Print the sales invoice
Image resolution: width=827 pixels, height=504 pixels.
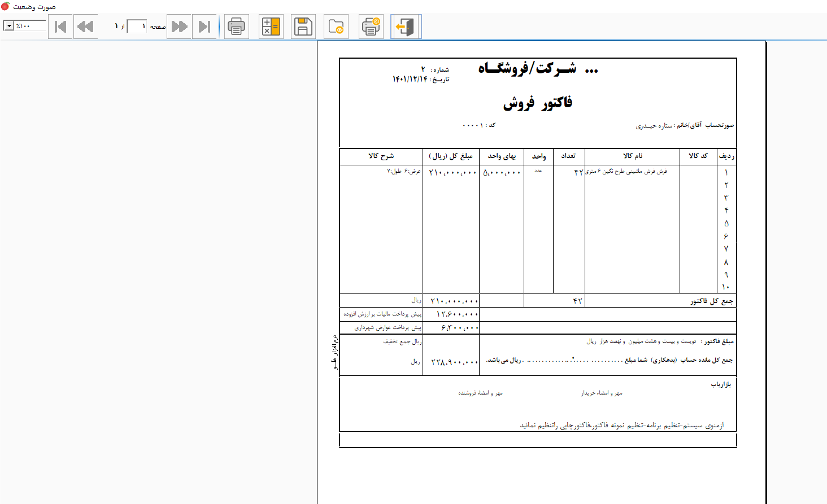pyautogui.click(x=237, y=27)
